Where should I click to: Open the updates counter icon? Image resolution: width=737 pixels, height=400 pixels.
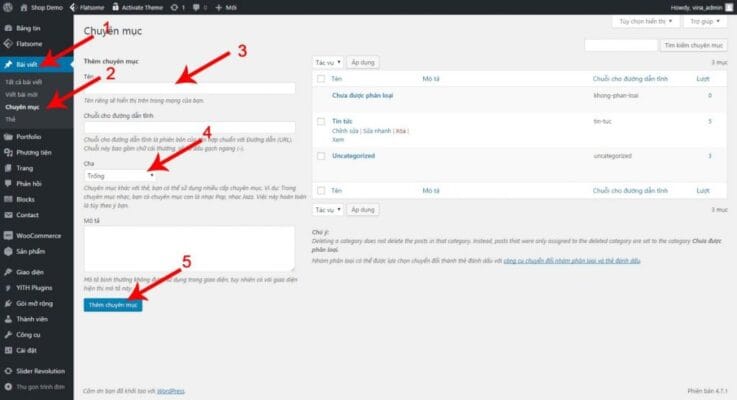coord(177,8)
